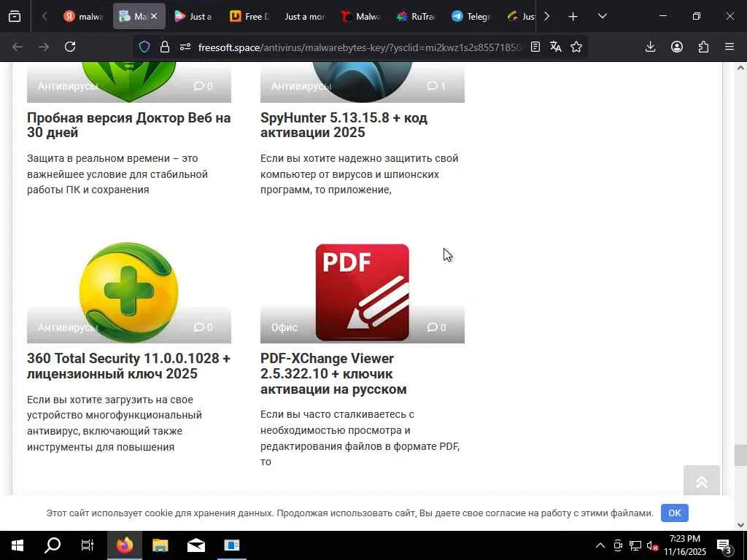Image resolution: width=747 pixels, height=560 pixels.
Task: Close the active Mal tab
Action: [154, 16]
